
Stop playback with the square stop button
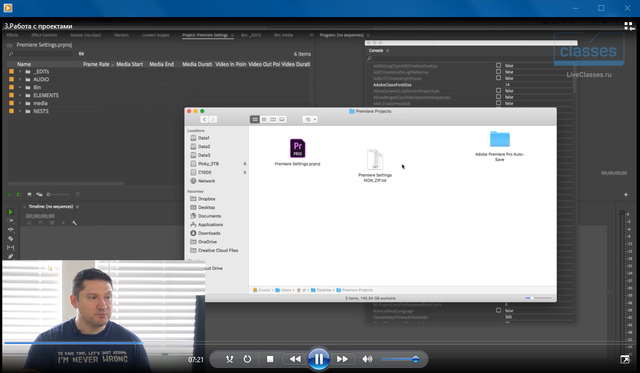pyautogui.click(x=270, y=359)
